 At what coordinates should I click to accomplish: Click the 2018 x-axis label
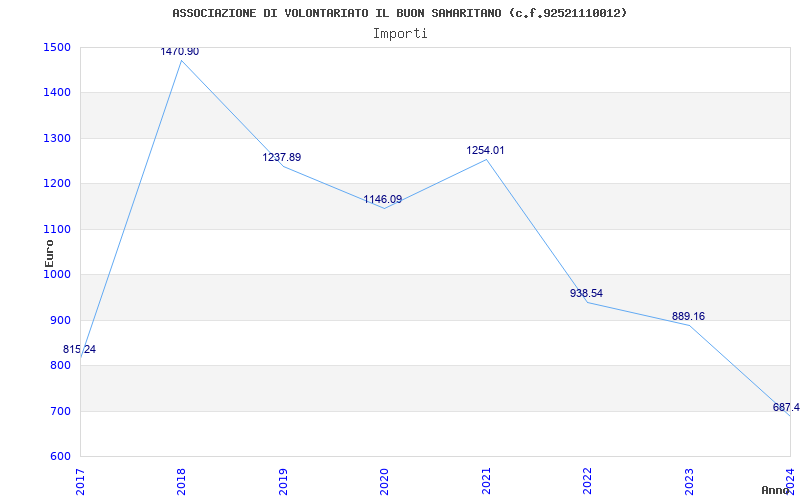[181, 482]
